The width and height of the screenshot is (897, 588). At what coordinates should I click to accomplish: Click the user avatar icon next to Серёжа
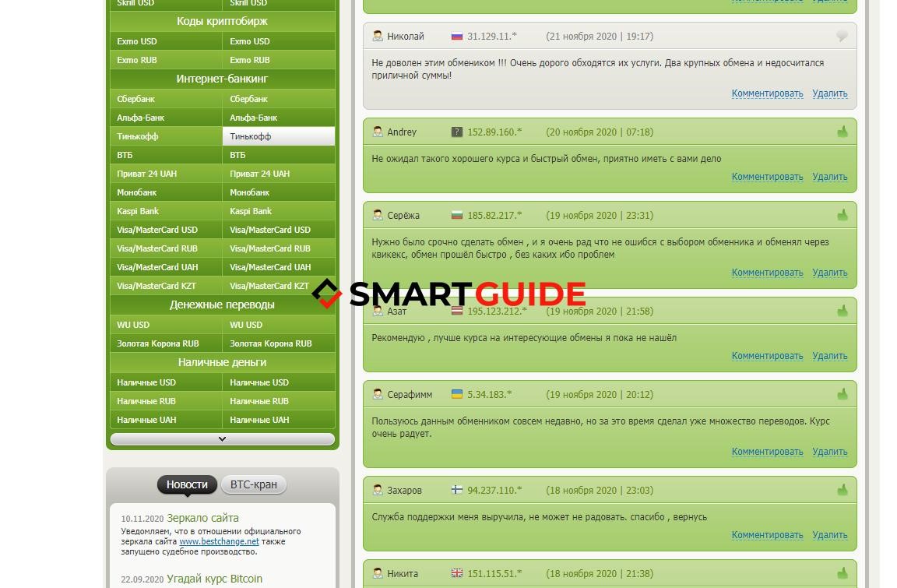tap(378, 215)
